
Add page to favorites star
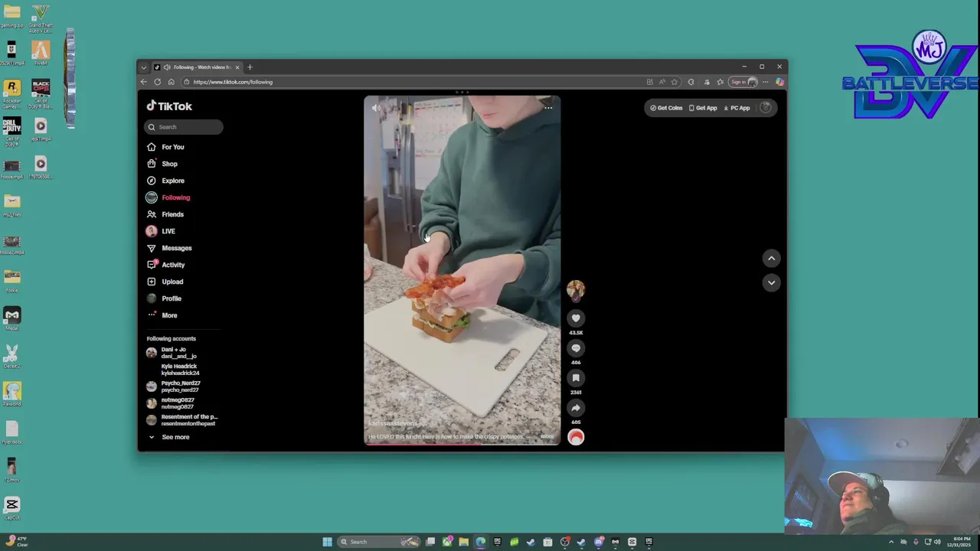[675, 82]
